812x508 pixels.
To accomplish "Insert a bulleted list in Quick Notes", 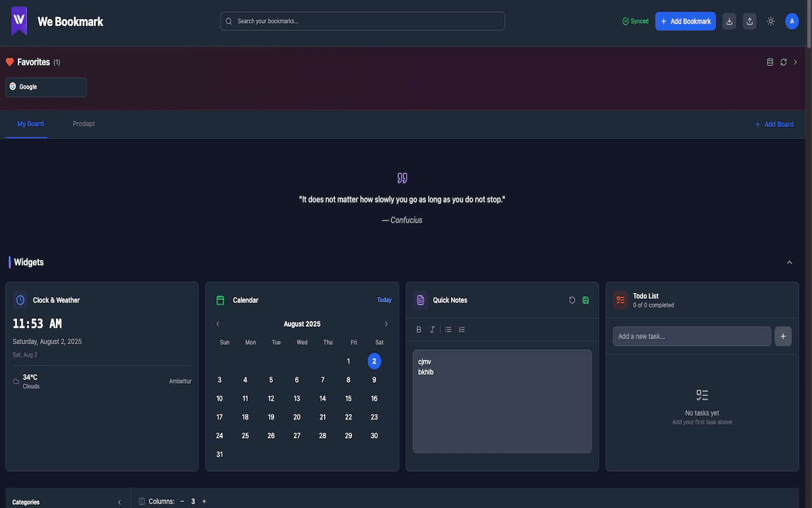I will [448, 330].
